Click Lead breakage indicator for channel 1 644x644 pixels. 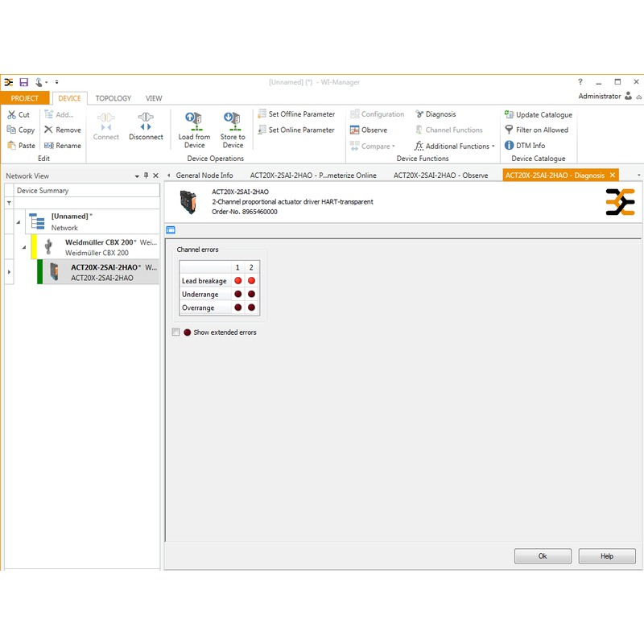pos(237,280)
